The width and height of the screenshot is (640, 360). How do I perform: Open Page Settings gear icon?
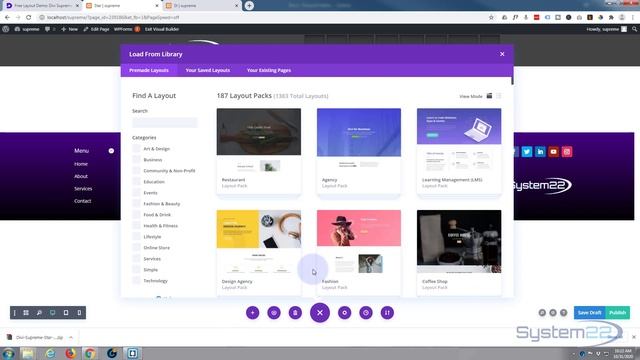pos(344,313)
